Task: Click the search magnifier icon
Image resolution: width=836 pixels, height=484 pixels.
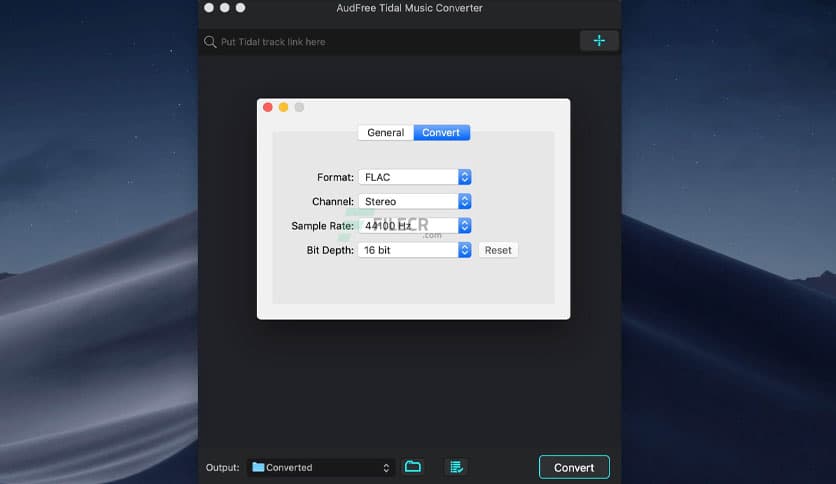Action: 210,42
